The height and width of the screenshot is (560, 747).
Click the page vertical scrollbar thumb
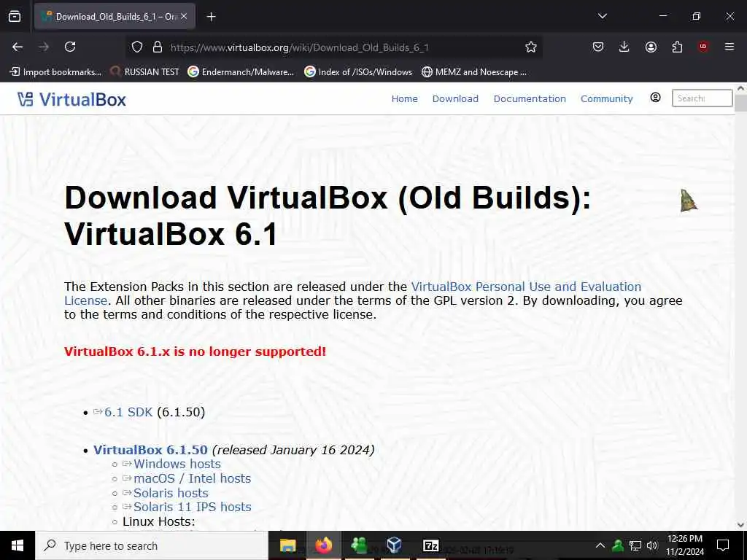pyautogui.click(x=741, y=103)
